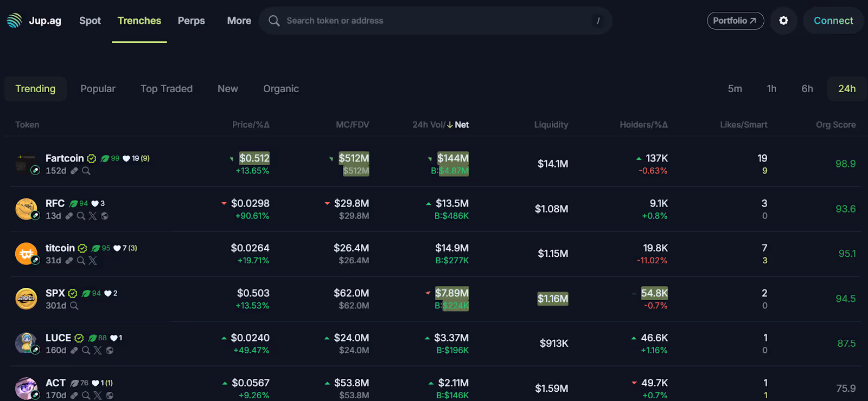The width and height of the screenshot is (868, 401).
Task: Click the X (Twitter) icon for titcoin
Action: tap(93, 261)
